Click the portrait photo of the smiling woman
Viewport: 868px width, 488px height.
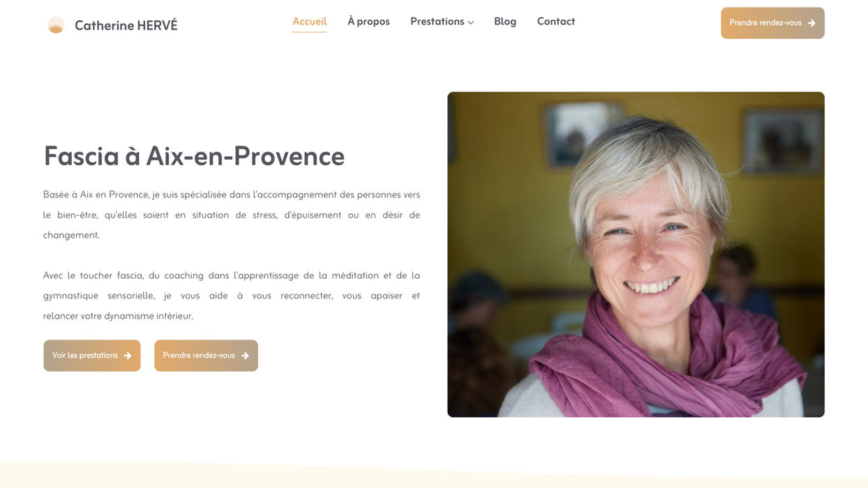coord(636,254)
